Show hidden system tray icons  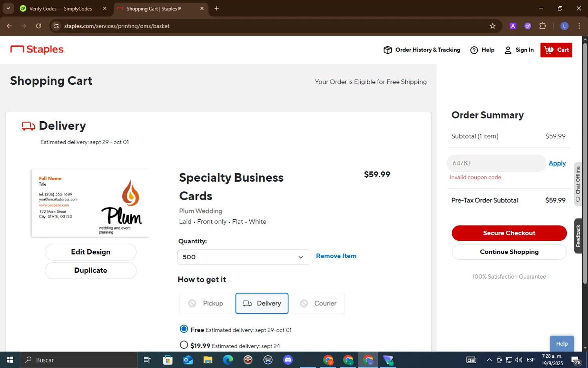click(x=489, y=360)
